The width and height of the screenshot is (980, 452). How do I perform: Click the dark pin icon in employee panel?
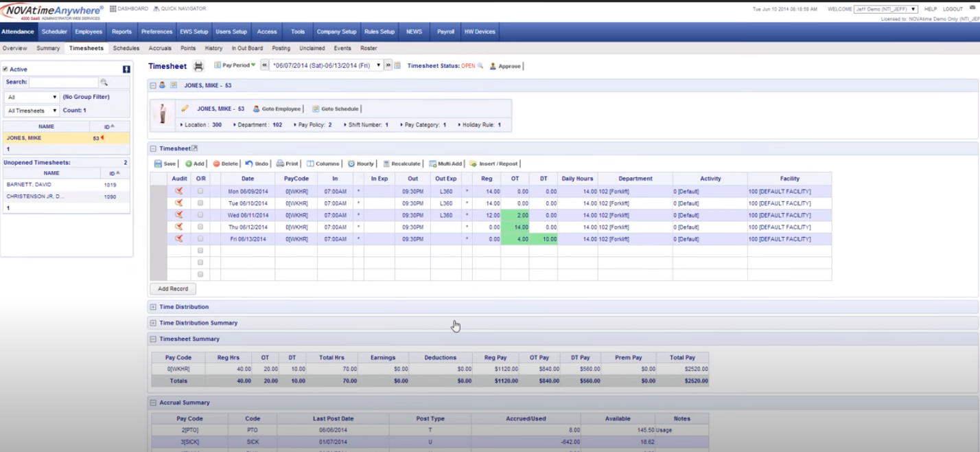click(x=126, y=69)
